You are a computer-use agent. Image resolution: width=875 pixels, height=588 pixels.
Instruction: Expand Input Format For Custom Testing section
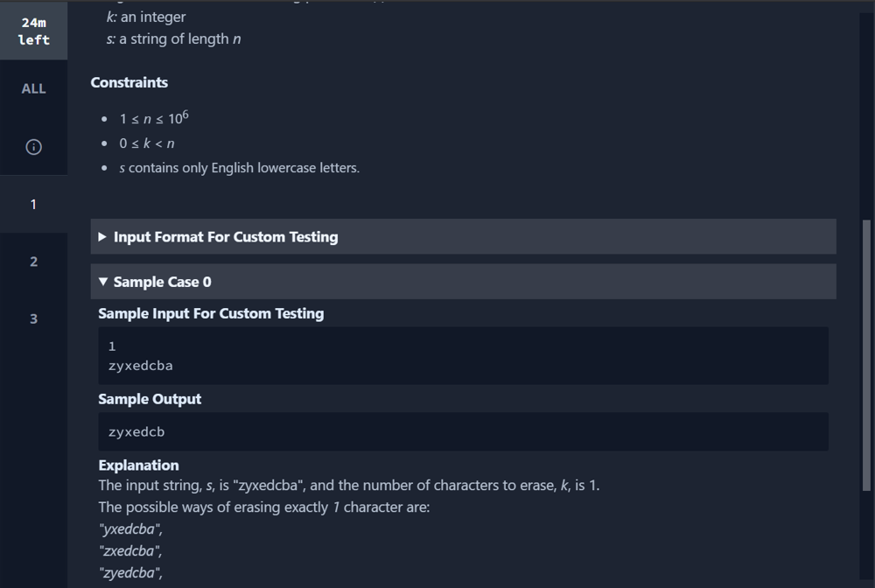click(463, 236)
